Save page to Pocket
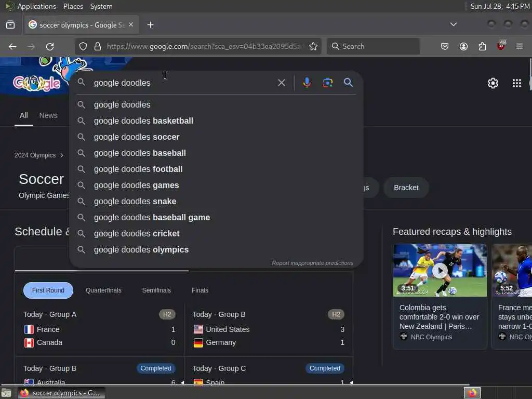This screenshot has height=399, width=532. pyautogui.click(x=445, y=46)
